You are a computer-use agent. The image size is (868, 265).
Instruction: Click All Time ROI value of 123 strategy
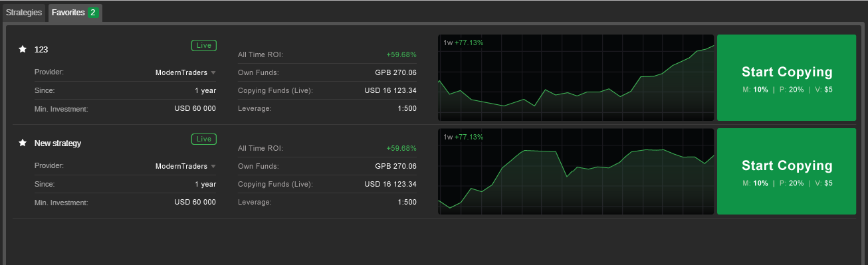(x=401, y=54)
